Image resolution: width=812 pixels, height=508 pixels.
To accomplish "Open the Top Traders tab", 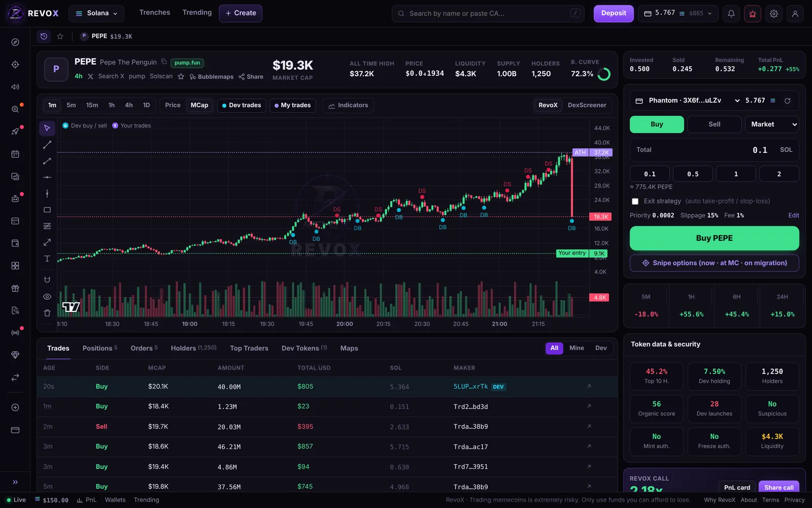I will pos(249,348).
